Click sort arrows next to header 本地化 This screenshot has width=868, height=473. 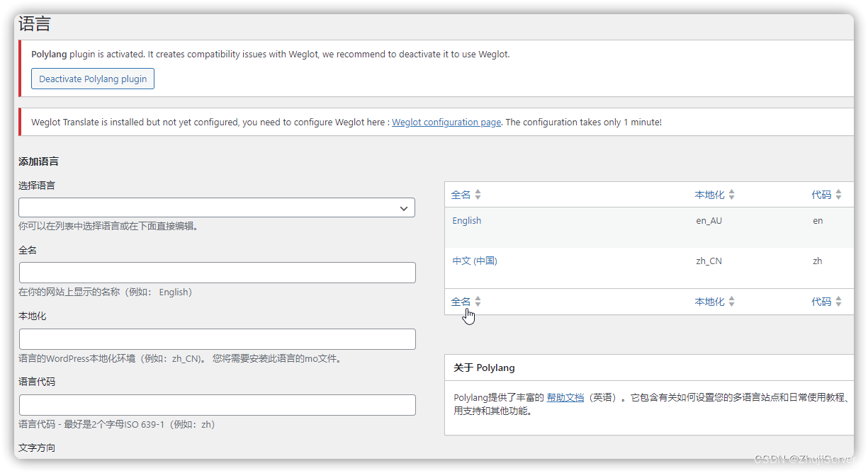732,195
